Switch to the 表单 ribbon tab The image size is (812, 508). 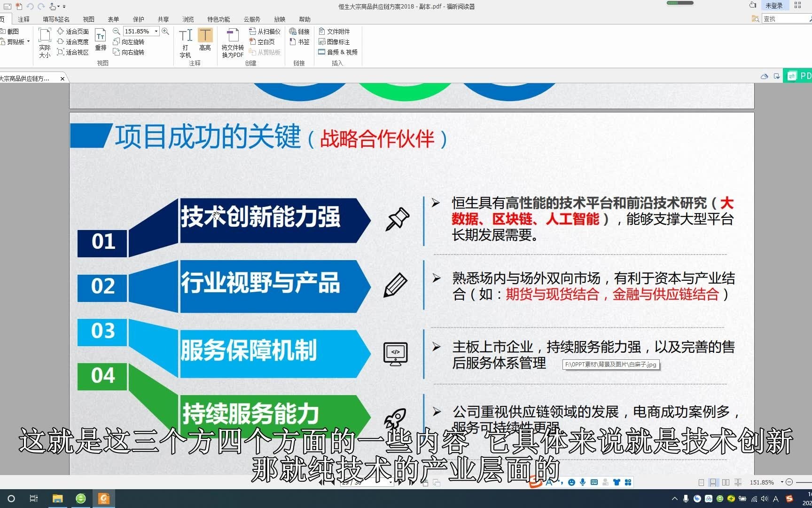[x=113, y=19]
